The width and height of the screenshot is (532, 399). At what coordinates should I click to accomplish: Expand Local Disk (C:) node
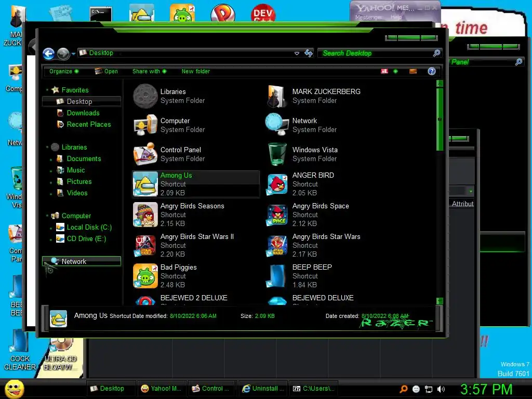51,228
